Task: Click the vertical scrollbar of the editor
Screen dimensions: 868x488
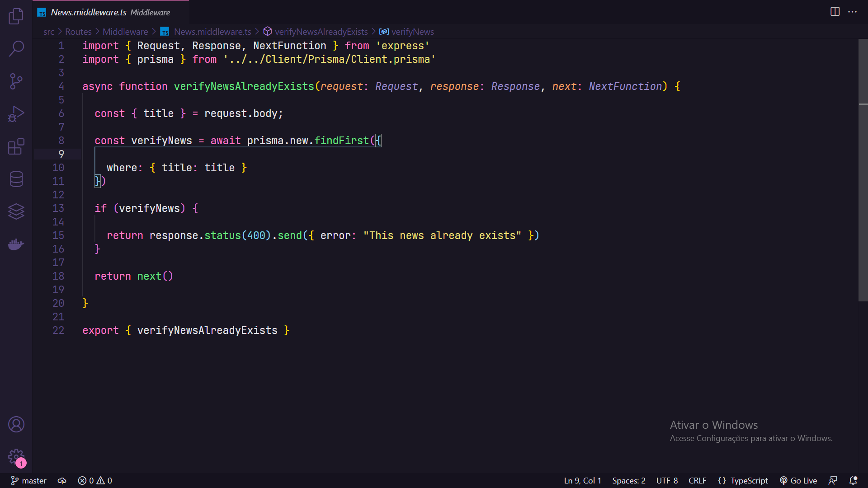Action: point(863,169)
